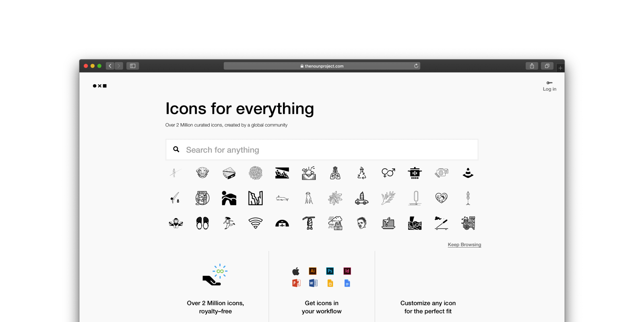Viewport: 644px width, 322px height.
Task: Open the Safari share button
Action: (532, 66)
